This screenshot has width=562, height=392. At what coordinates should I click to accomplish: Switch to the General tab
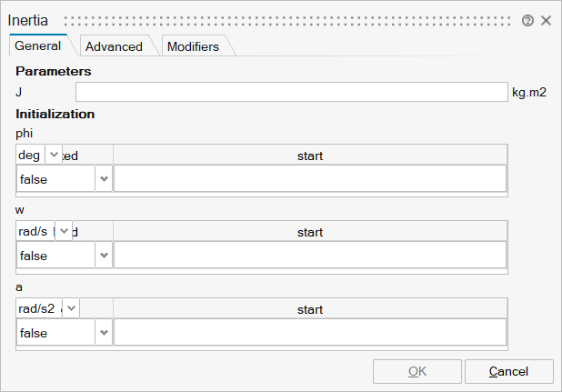[38, 45]
